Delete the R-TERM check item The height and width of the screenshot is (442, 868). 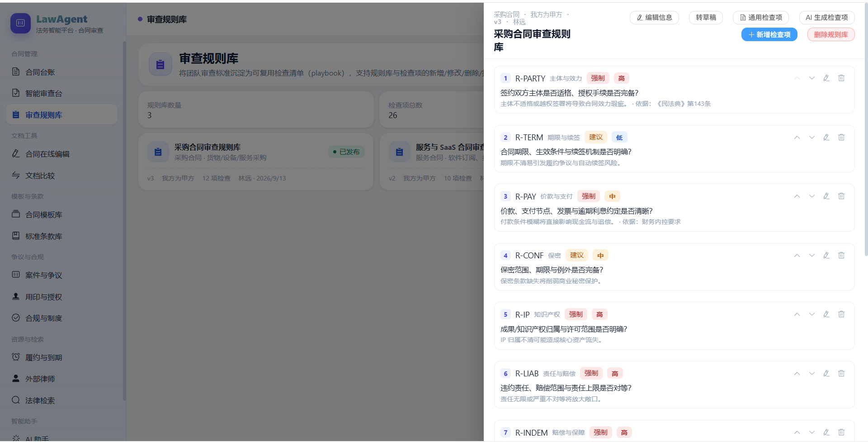tap(841, 138)
